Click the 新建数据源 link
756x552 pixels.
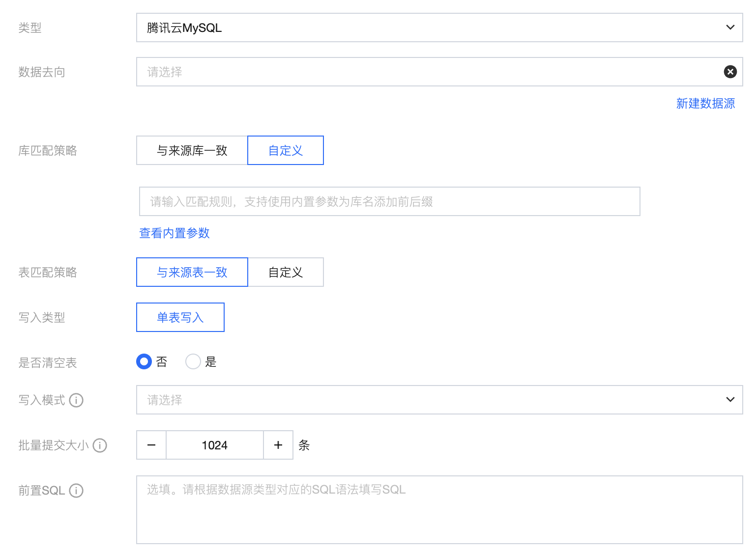point(705,104)
